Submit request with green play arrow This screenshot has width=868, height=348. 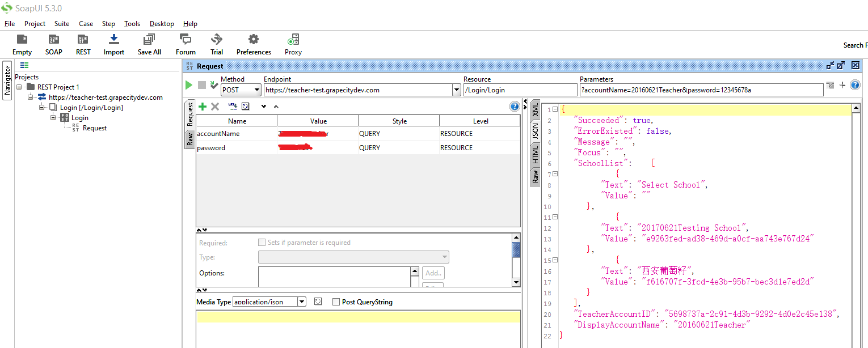click(189, 85)
